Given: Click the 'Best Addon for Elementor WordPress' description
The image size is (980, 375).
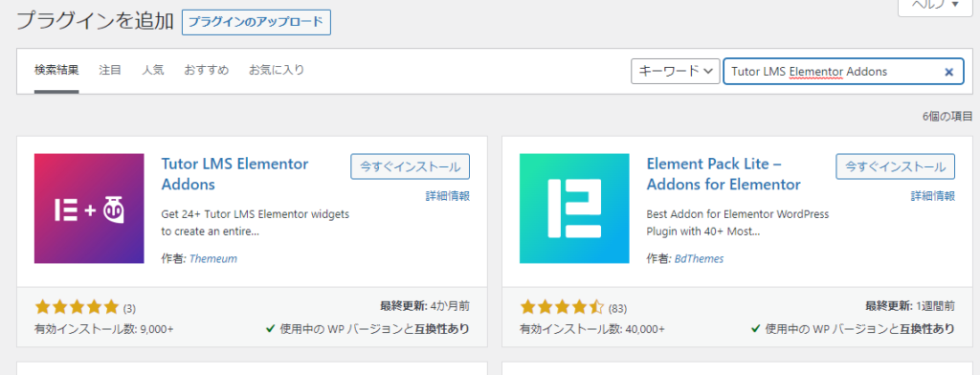Looking at the screenshot, I should point(738,223).
